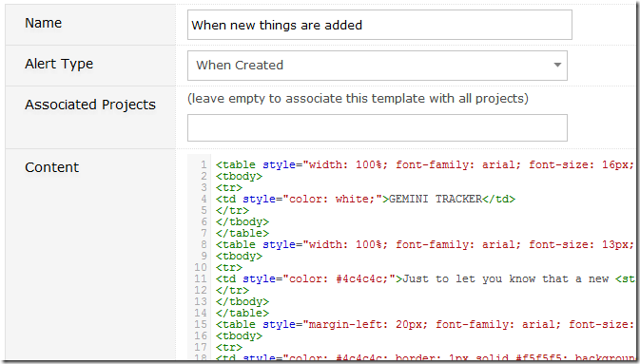Click code line 15 with margin-left style

(425, 325)
